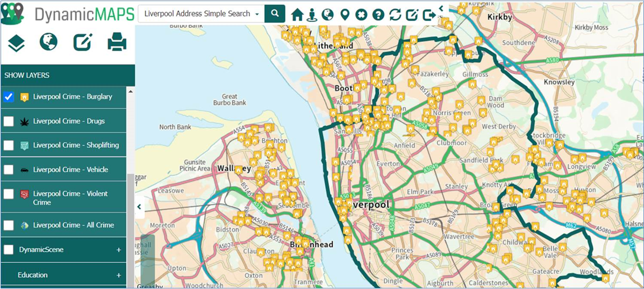Enable Liverpool Crime - All Crime checkbox
Image resolution: width=644 pixels, height=289 pixels.
tap(9, 225)
